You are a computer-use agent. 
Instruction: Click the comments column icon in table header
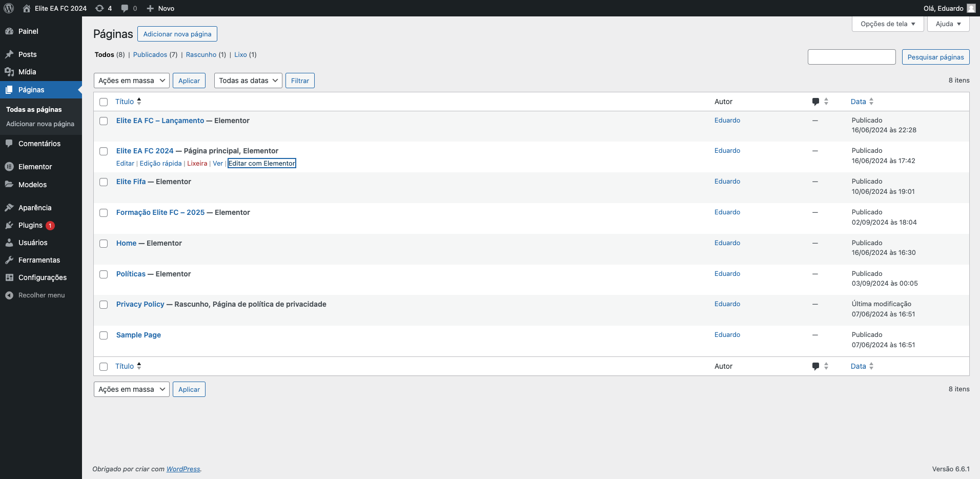click(815, 102)
